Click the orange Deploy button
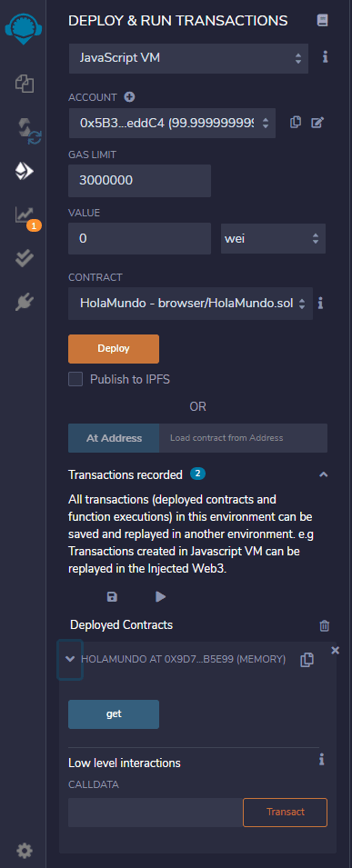352x868 pixels. tap(114, 349)
